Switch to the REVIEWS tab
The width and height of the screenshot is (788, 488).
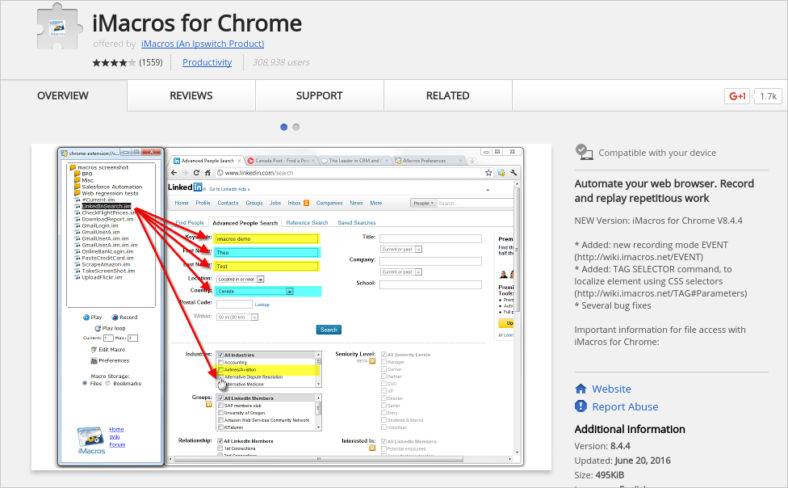191,95
